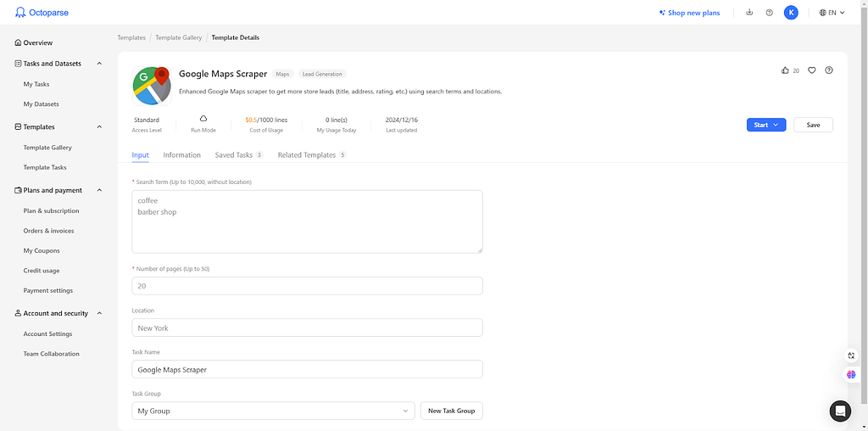
Task: Open the My Group task group dropdown
Action: coord(274,411)
